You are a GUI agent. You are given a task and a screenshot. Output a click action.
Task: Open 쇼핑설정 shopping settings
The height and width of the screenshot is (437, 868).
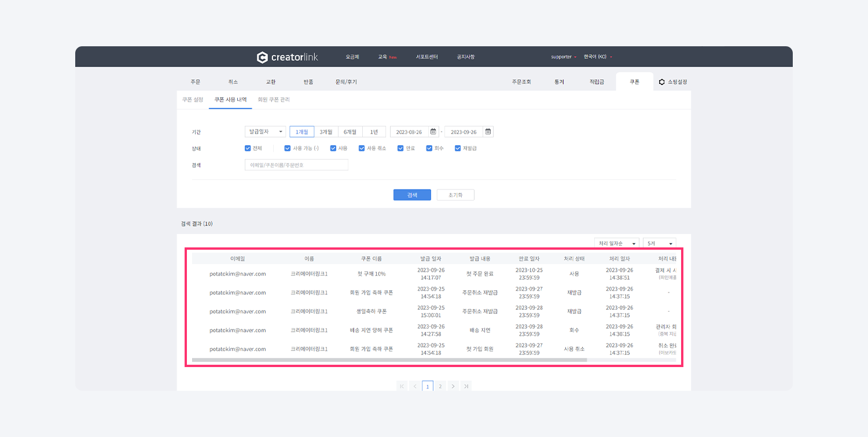click(x=674, y=82)
